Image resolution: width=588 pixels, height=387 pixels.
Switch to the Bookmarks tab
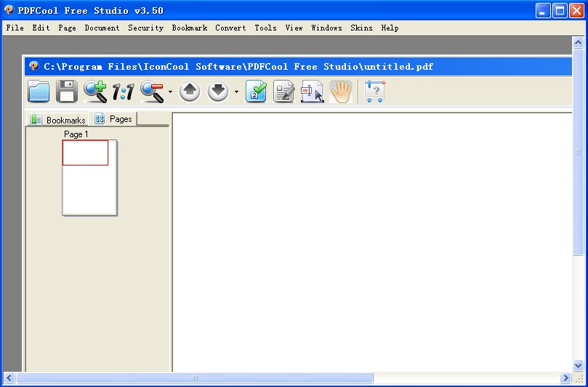tap(57, 120)
